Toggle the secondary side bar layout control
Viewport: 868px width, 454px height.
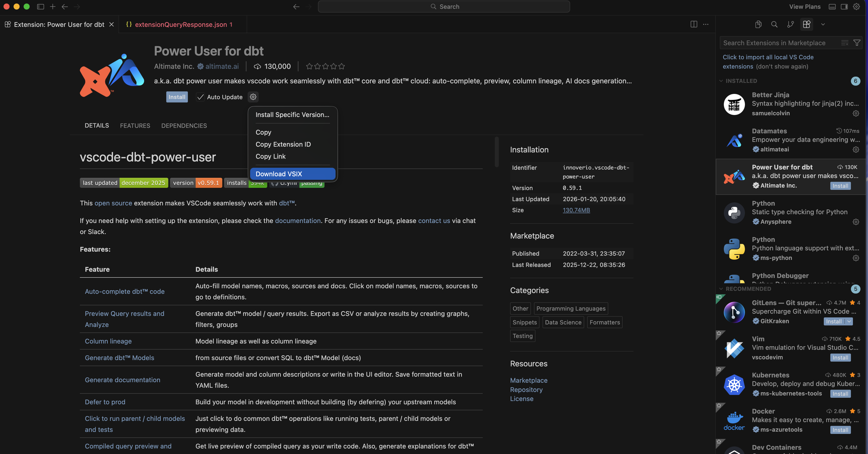[x=844, y=7]
